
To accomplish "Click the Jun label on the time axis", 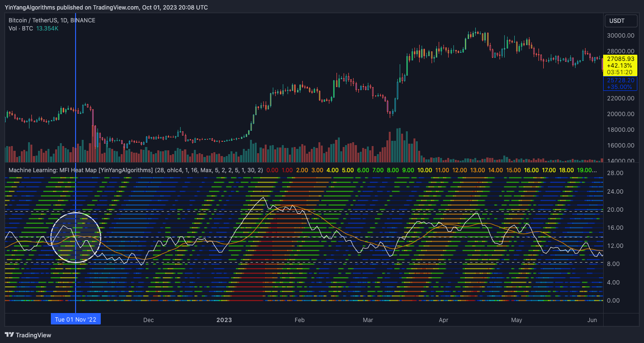I will (592, 320).
